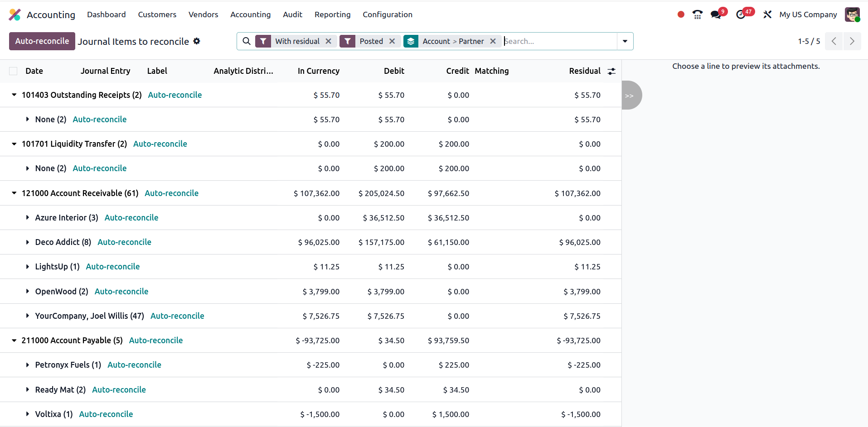Open the activities clock icon
The height and width of the screenshot is (427, 868).
point(741,14)
